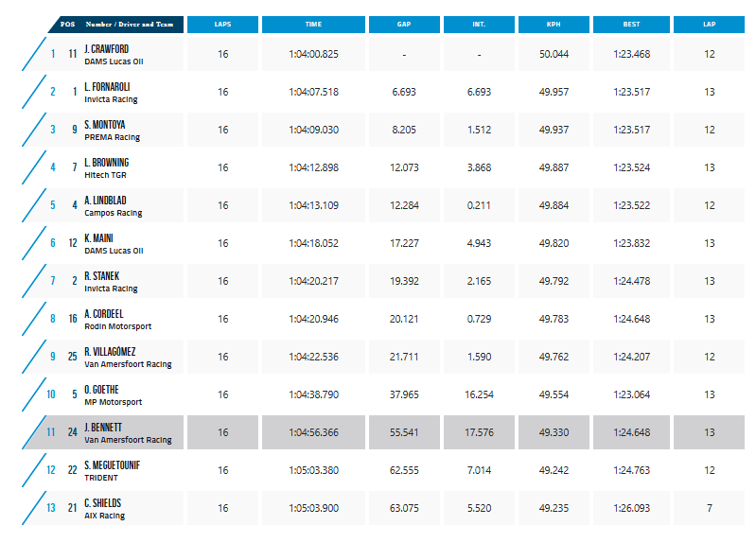
Task: Open L. Browning's driver entry
Action: 106,162
